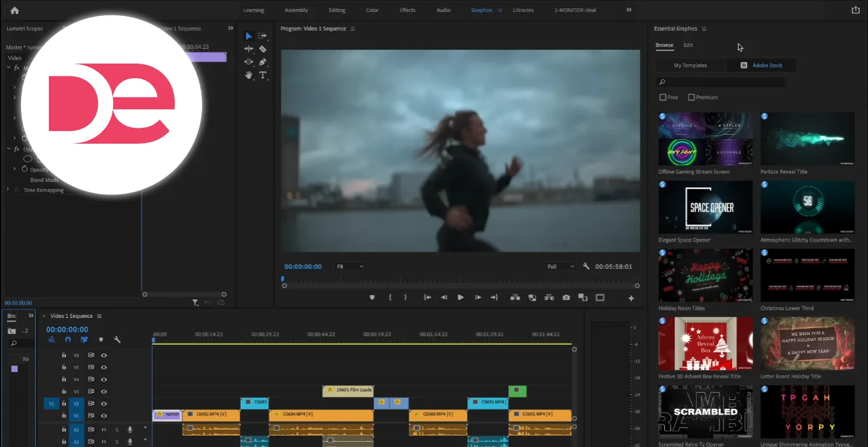Hide track V1 output with its eye icon
The height and width of the screenshot is (447, 868).
[104, 416]
